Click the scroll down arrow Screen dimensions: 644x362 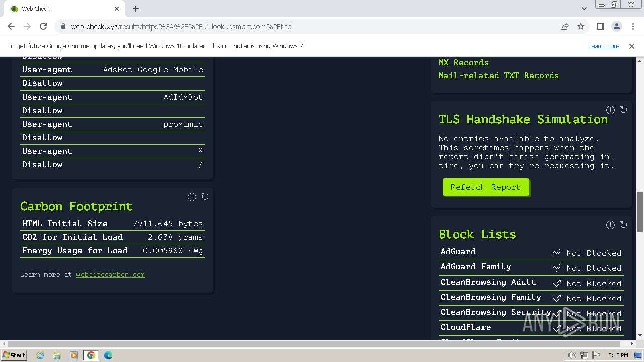pyautogui.click(x=640, y=335)
